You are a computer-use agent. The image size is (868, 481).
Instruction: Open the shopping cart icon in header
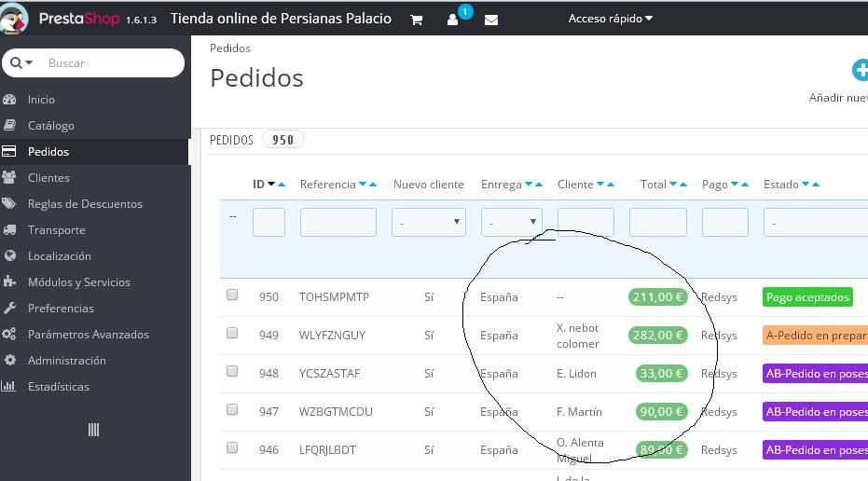click(416, 20)
